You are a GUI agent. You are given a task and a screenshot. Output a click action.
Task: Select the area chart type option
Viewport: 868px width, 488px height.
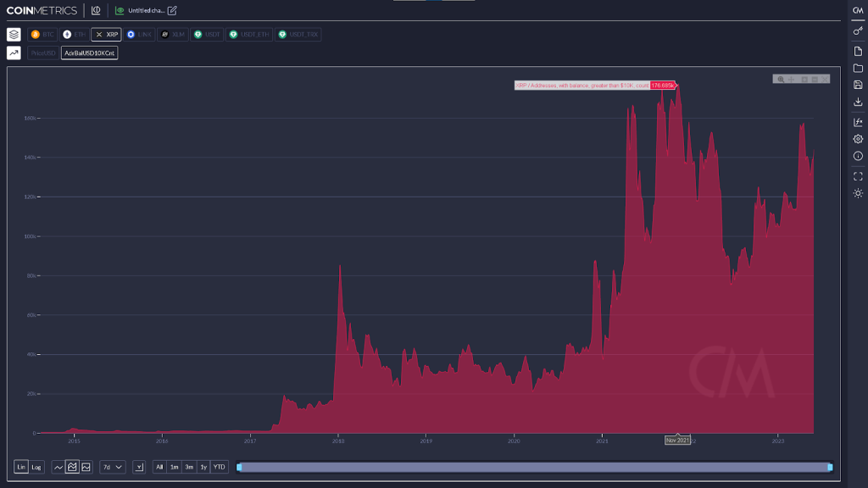coord(72,467)
